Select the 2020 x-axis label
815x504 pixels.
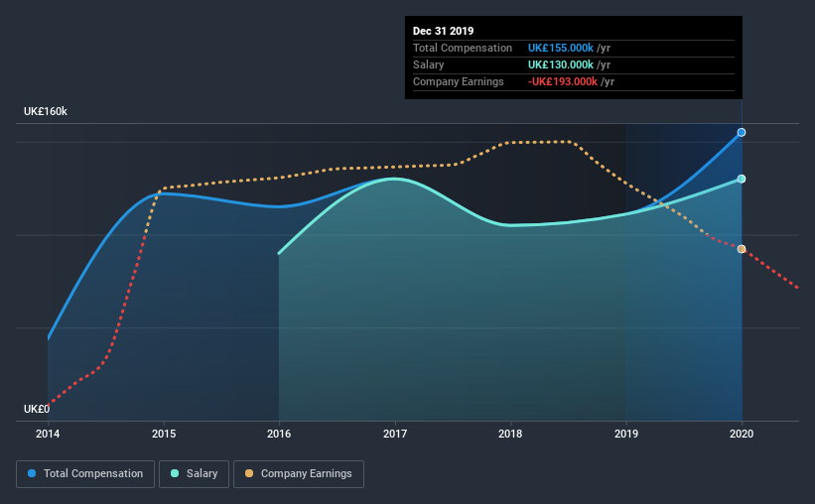742,434
